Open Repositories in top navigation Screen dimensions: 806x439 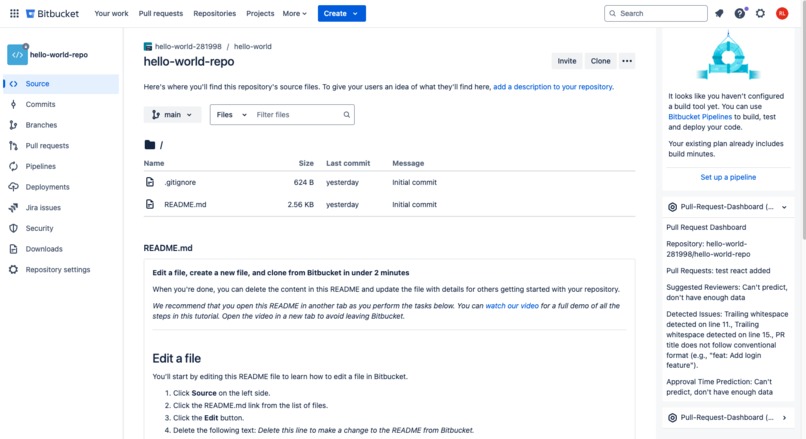[x=214, y=13]
